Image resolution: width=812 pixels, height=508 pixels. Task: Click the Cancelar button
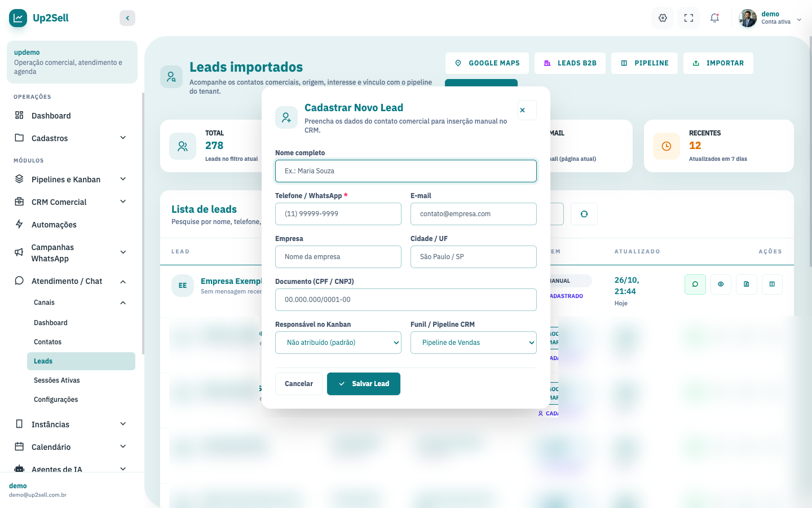(299, 384)
